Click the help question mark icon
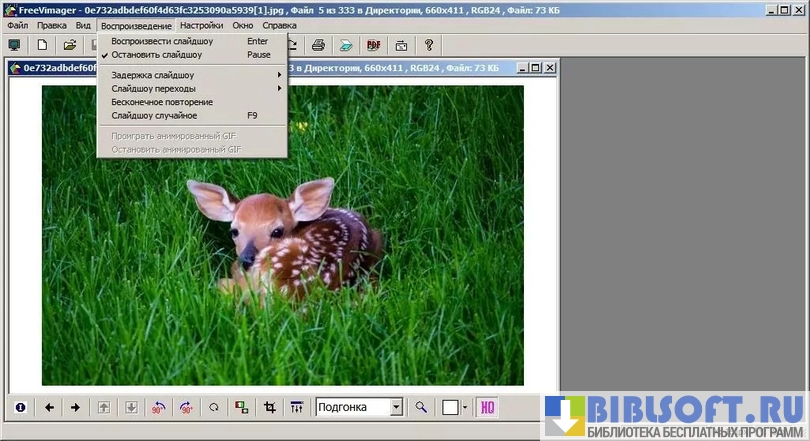This screenshot has width=810, height=441. [x=429, y=45]
